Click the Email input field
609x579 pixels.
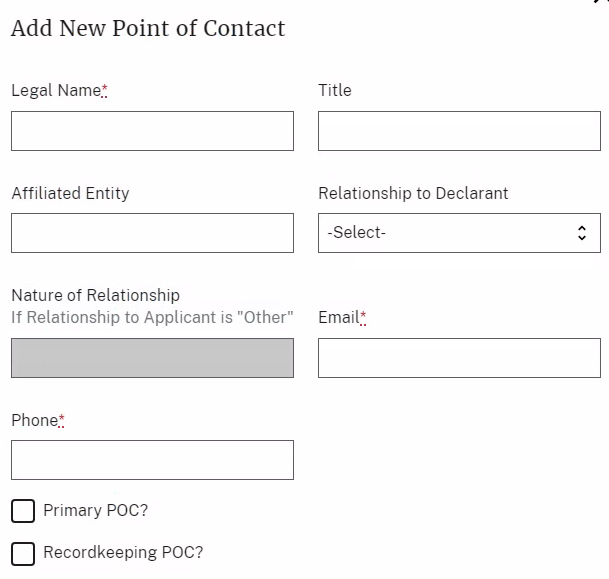[459, 358]
